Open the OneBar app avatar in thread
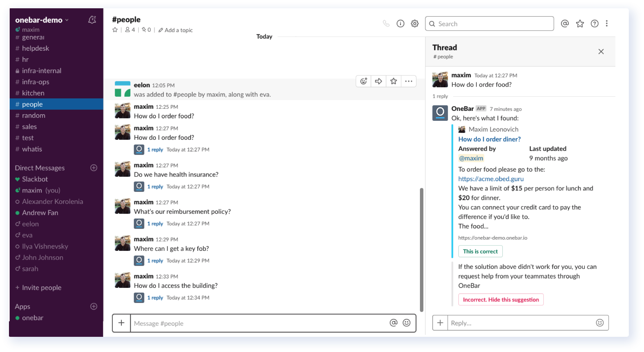This screenshot has width=644, height=352. point(440,113)
